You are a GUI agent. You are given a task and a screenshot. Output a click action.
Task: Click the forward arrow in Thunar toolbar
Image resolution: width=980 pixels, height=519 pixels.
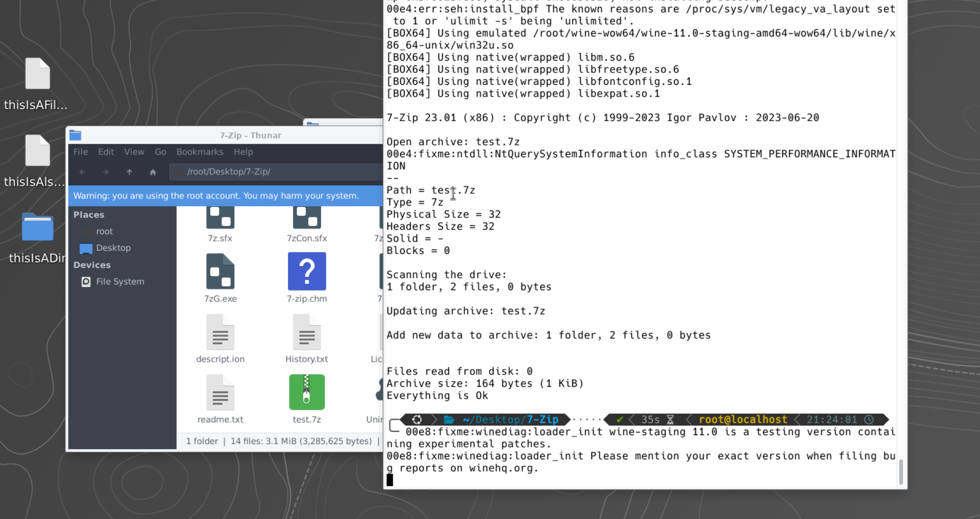click(106, 172)
